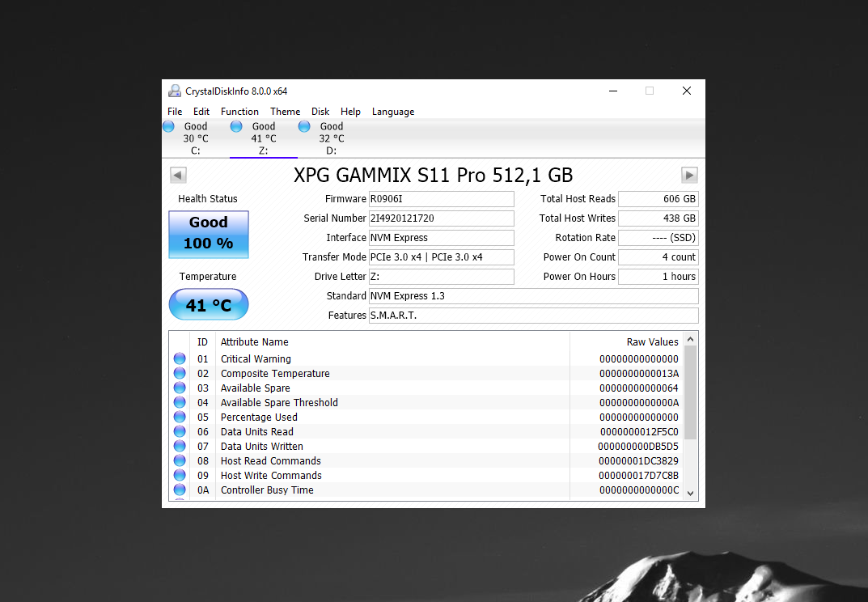The height and width of the screenshot is (602, 868).
Task: Click the Attribute Name column header
Action: point(392,341)
